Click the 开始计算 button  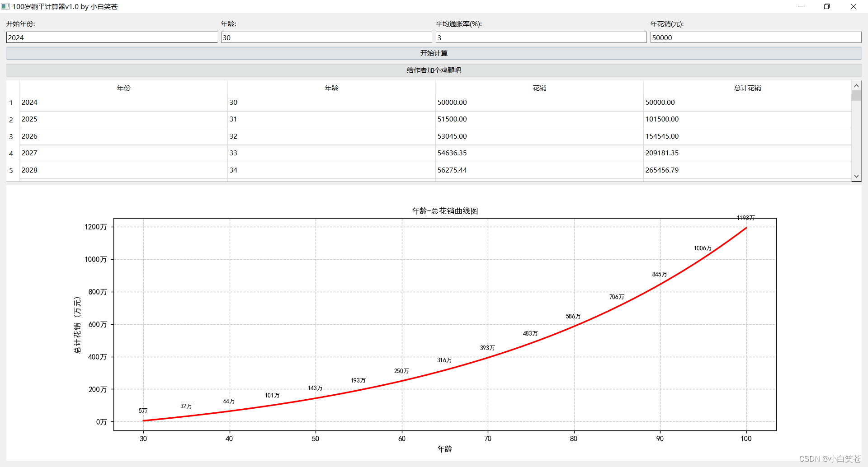click(x=434, y=53)
